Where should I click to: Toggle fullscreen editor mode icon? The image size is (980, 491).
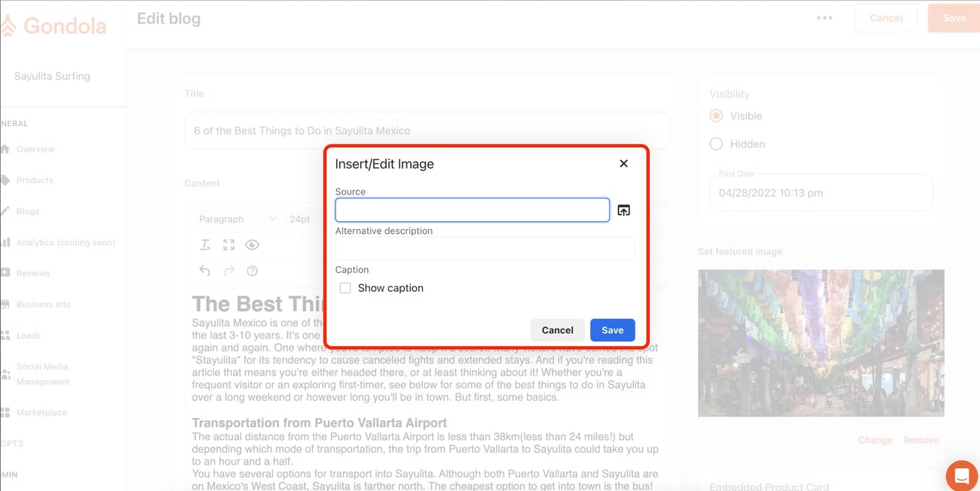click(x=228, y=245)
